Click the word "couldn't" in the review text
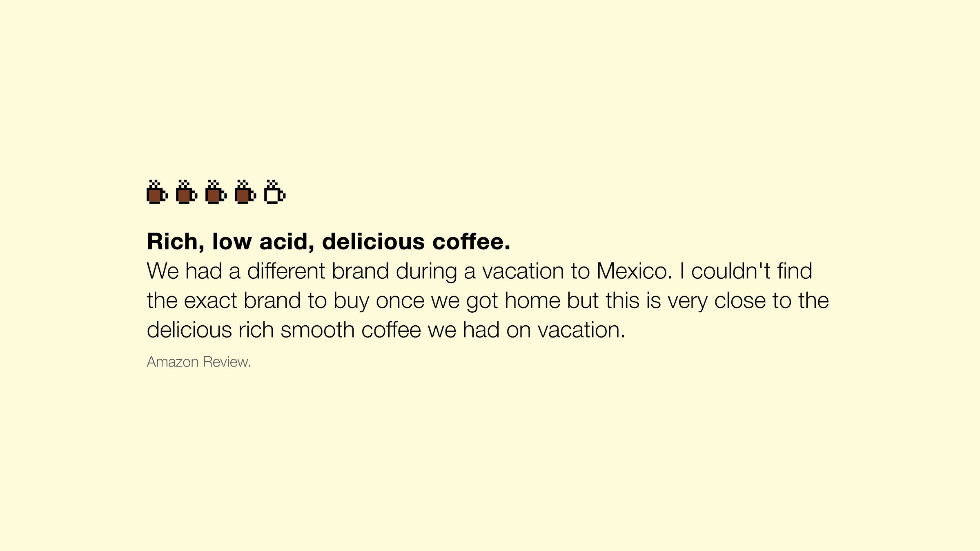The height and width of the screenshot is (551, 980). click(731, 271)
